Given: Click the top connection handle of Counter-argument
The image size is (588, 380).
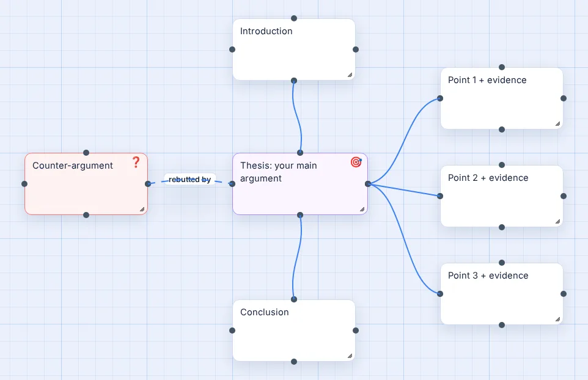Looking at the screenshot, I should [x=86, y=153].
